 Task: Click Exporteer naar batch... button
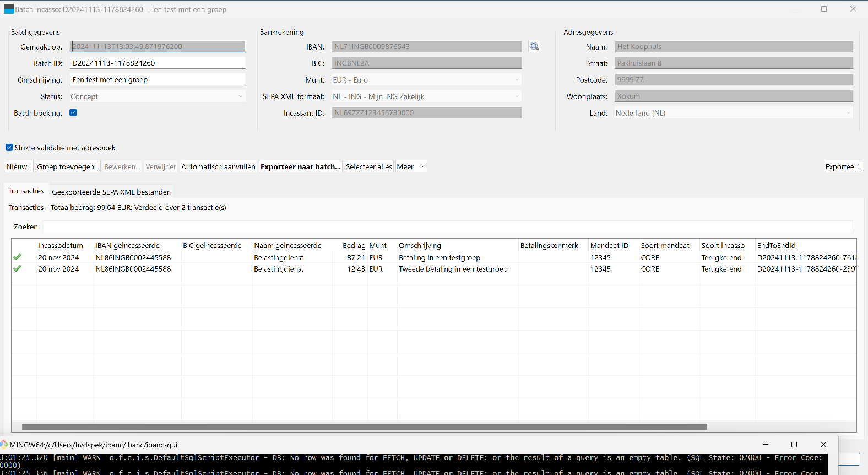tap(301, 166)
